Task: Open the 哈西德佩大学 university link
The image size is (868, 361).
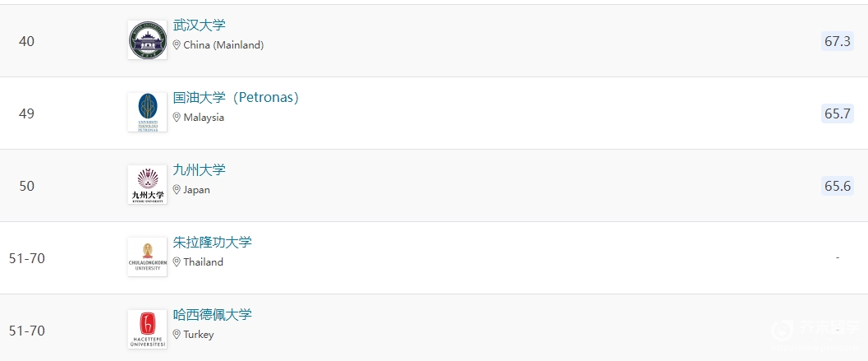Action: point(213,314)
